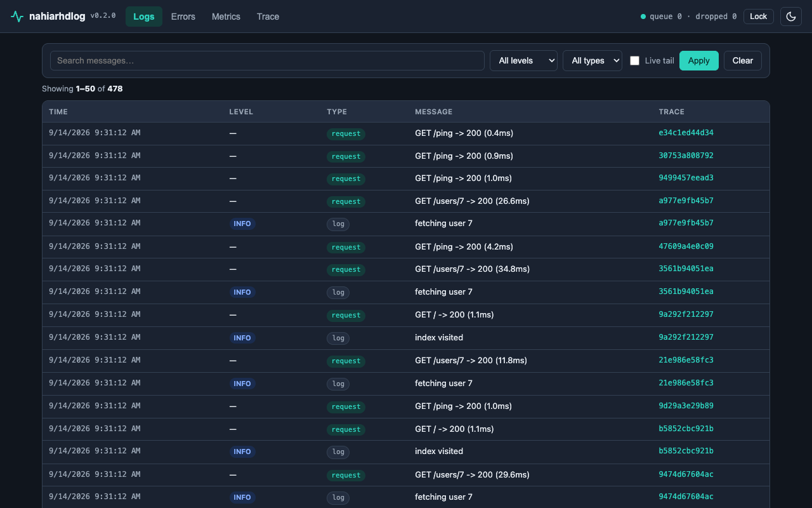Open trace link 30753a808792

click(x=686, y=156)
